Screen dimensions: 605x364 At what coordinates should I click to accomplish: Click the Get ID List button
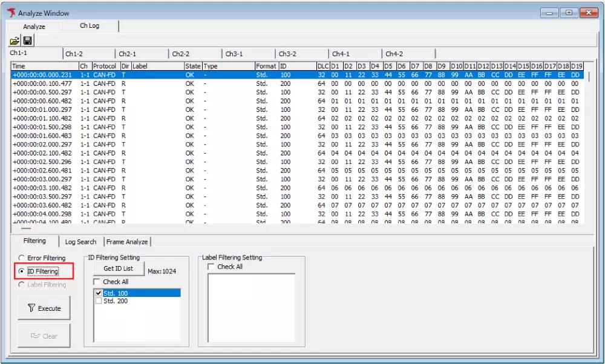pos(118,268)
